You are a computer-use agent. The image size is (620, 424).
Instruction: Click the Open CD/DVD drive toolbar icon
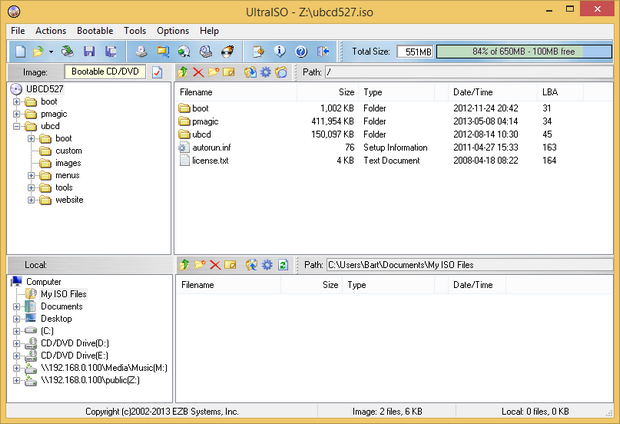[67, 51]
